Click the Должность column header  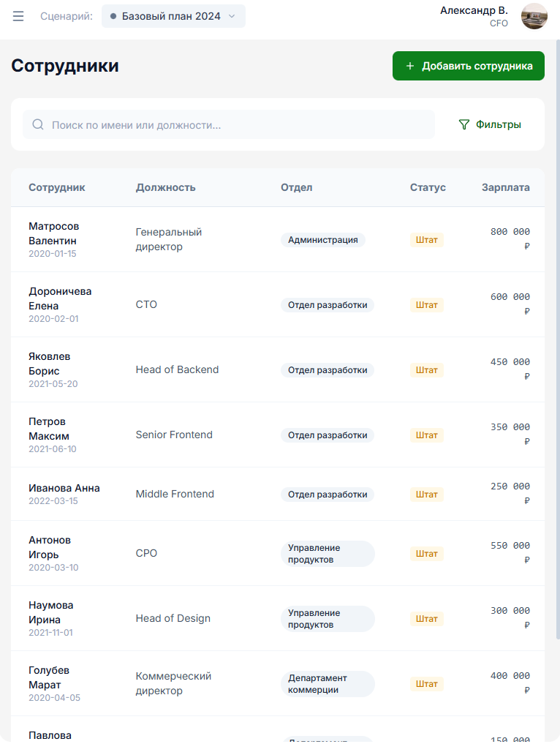165,187
